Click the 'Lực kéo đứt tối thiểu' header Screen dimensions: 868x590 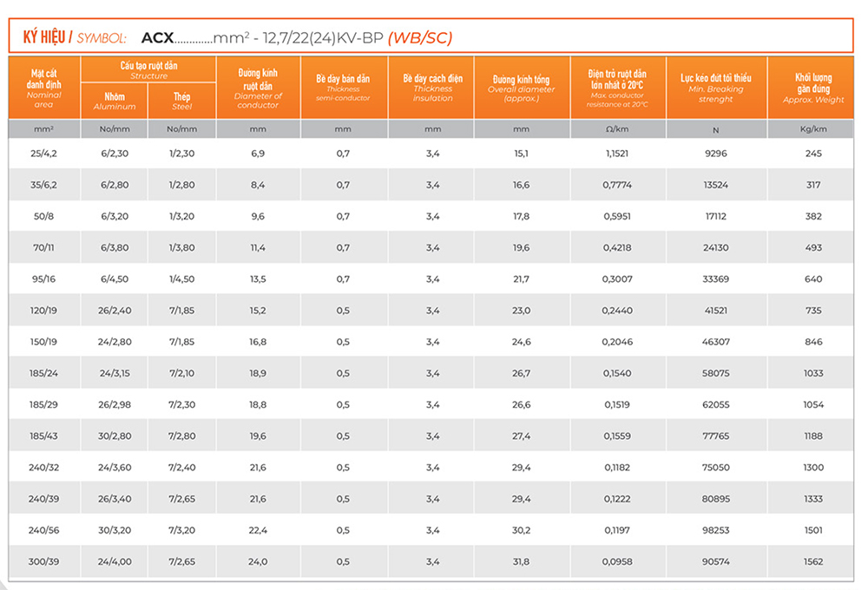tap(715, 88)
